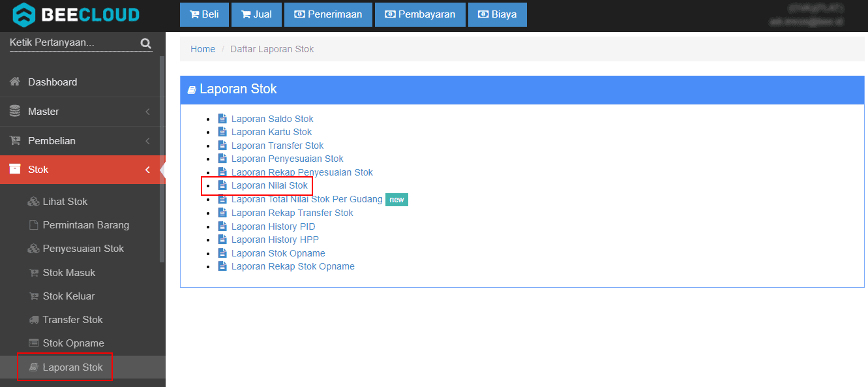Click the cubes icon next to Lihat Stok
Screen dimensions: 868x387
pyautogui.click(x=33, y=202)
